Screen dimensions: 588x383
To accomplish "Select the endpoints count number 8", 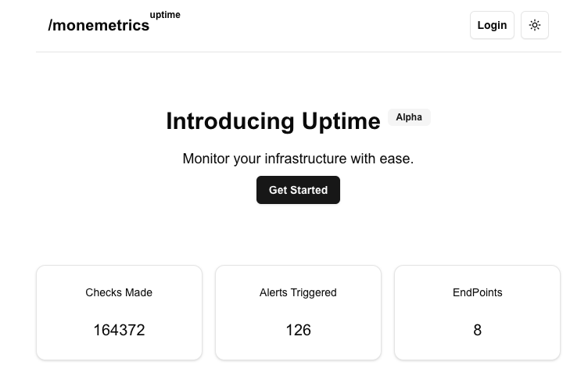I will [x=477, y=330].
